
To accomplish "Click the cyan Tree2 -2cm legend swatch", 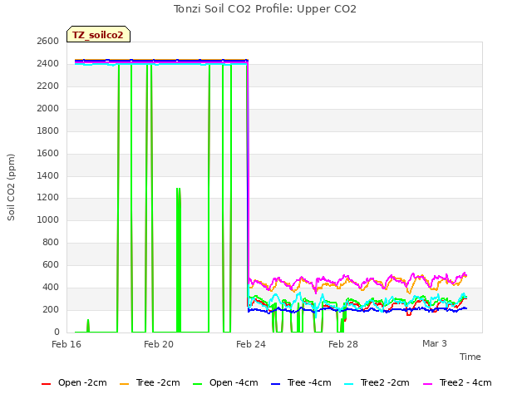I will point(348,384).
